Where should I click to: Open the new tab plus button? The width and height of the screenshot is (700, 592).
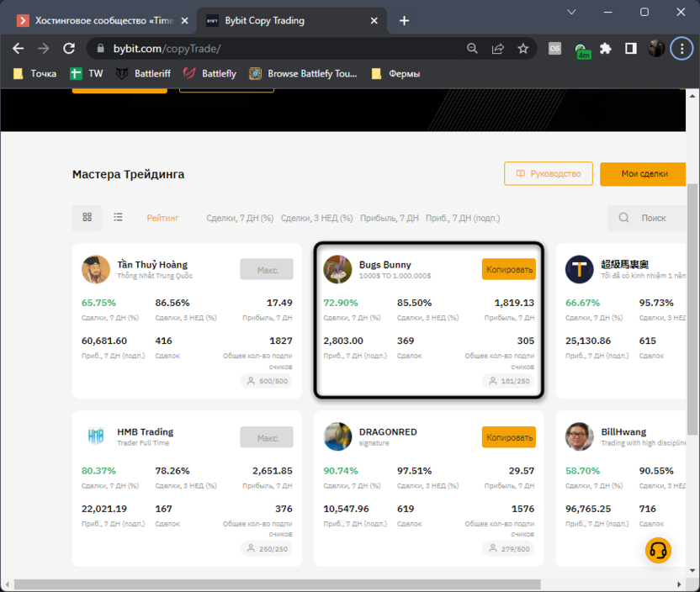pyautogui.click(x=405, y=20)
